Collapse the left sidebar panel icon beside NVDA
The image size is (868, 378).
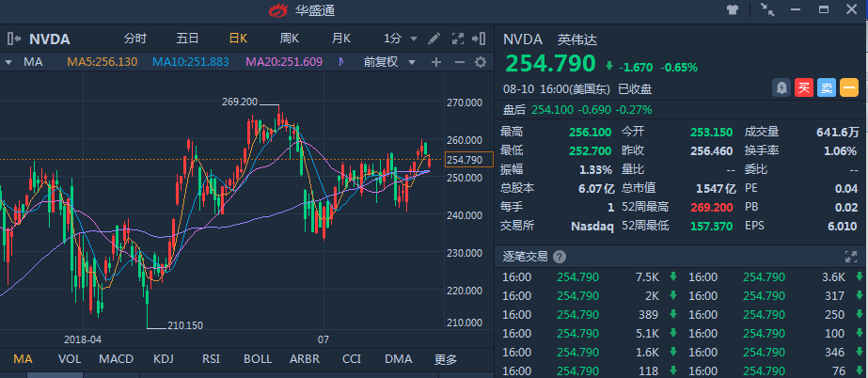14,39
